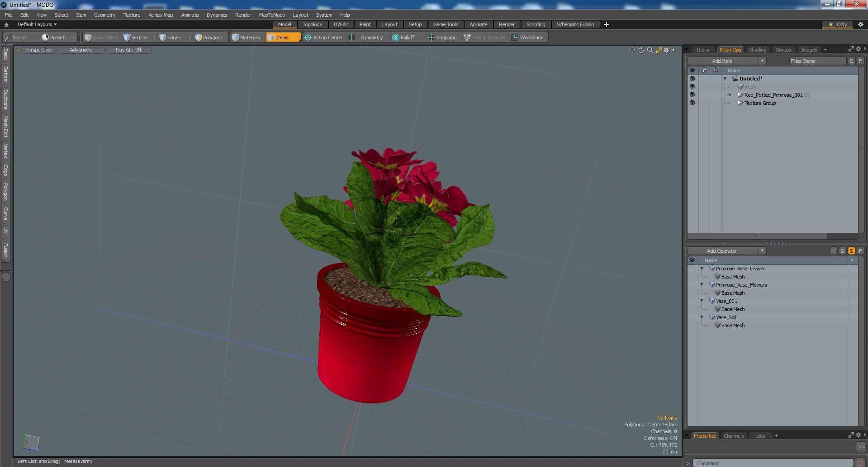Toggle Ray GL: Off button

[128, 50]
